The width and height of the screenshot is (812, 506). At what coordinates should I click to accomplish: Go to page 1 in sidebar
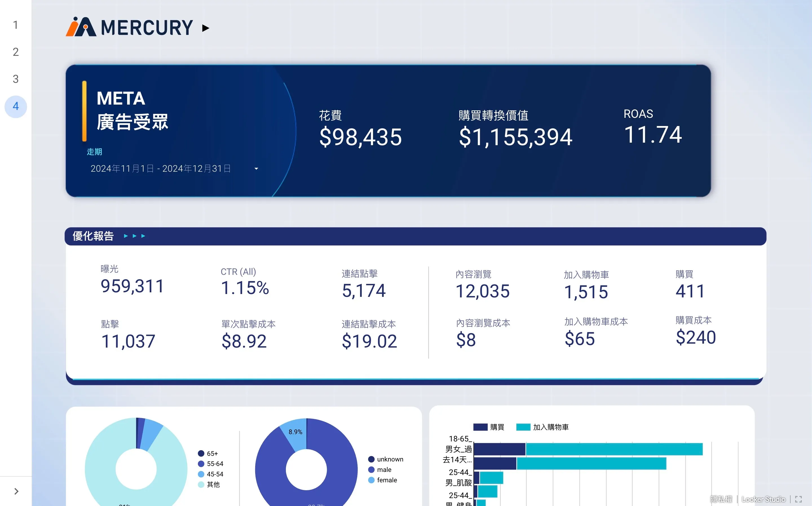tap(16, 25)
